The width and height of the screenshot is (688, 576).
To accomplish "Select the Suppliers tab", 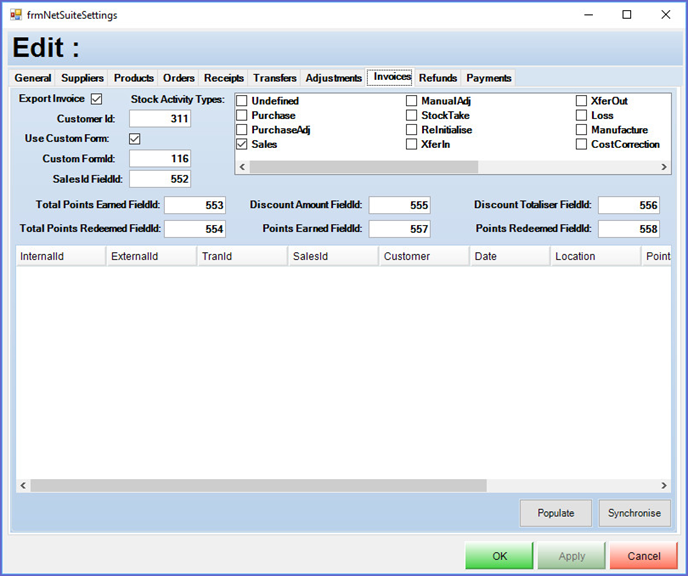I will [x=82, y=78].
